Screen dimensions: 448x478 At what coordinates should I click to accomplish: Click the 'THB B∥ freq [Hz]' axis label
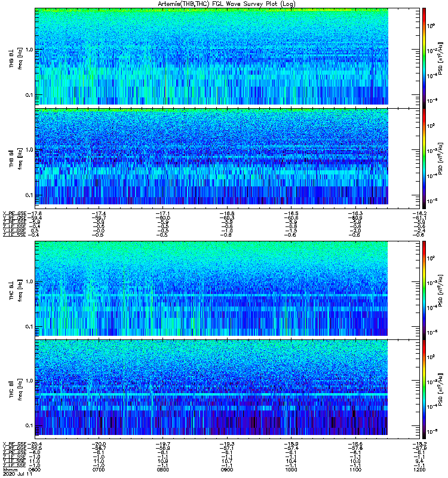point(16,158)
